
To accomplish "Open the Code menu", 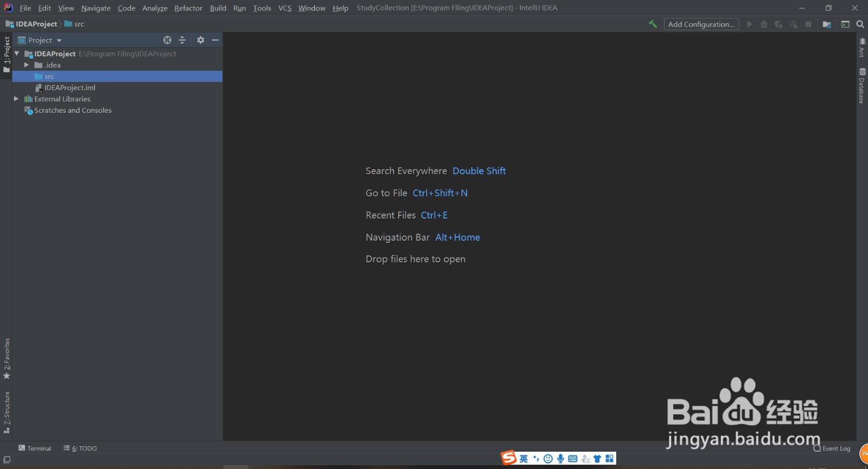I will (126, 8).
